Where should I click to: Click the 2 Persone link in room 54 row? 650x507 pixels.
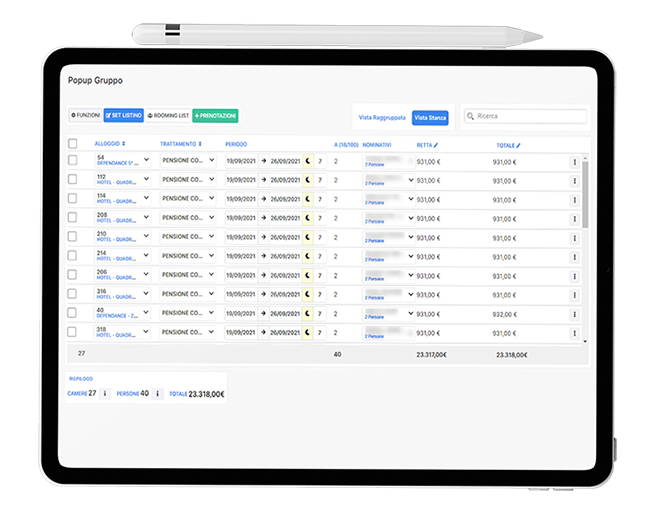pyautogui.click(x=374, y=165)
